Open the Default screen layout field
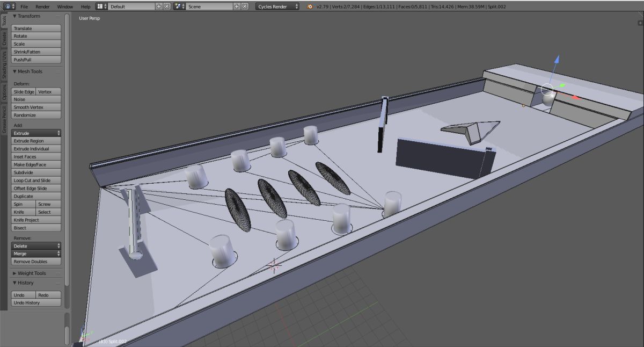 click(x=131, y=6)
